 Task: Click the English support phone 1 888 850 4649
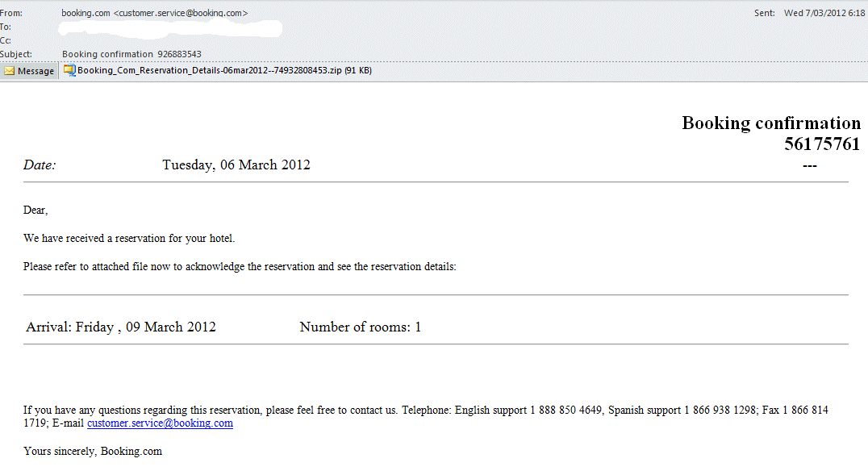coord(565,411)
